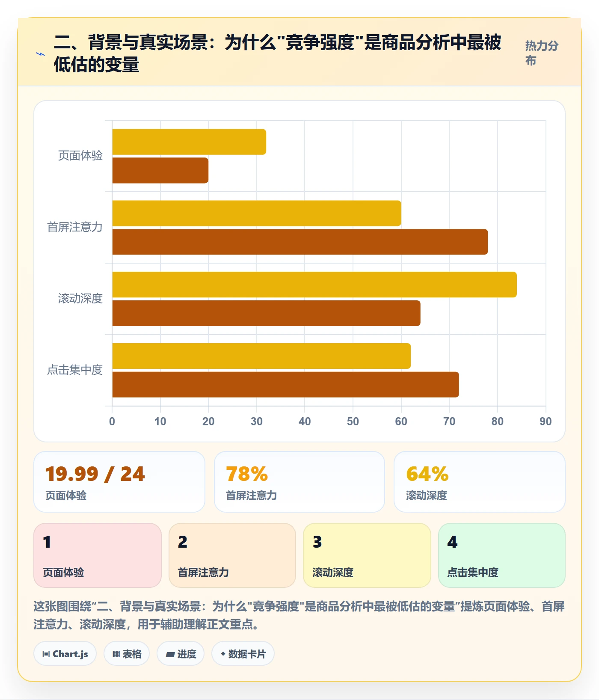Select the pink card numbered 1 页面体验
599x700 pixels.
point(98,555)
